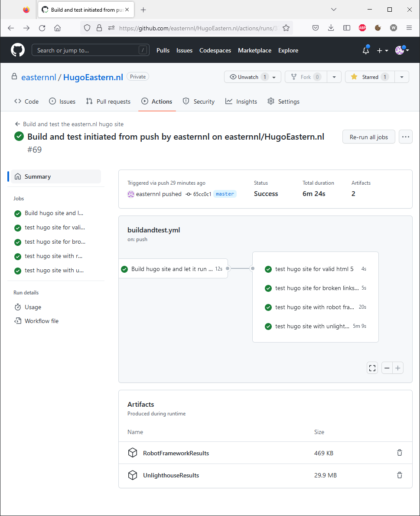Bookmark this page with star icon

coord(286,28)
